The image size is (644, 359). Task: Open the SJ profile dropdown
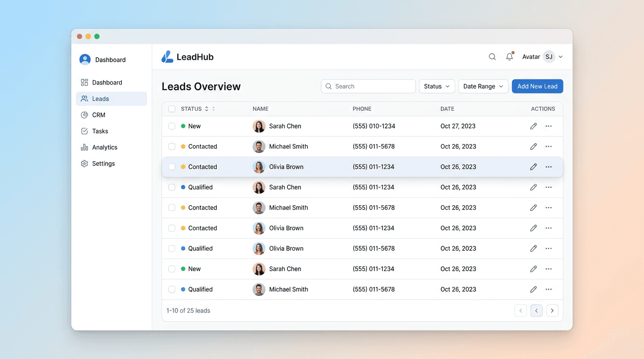pos(551,56)
